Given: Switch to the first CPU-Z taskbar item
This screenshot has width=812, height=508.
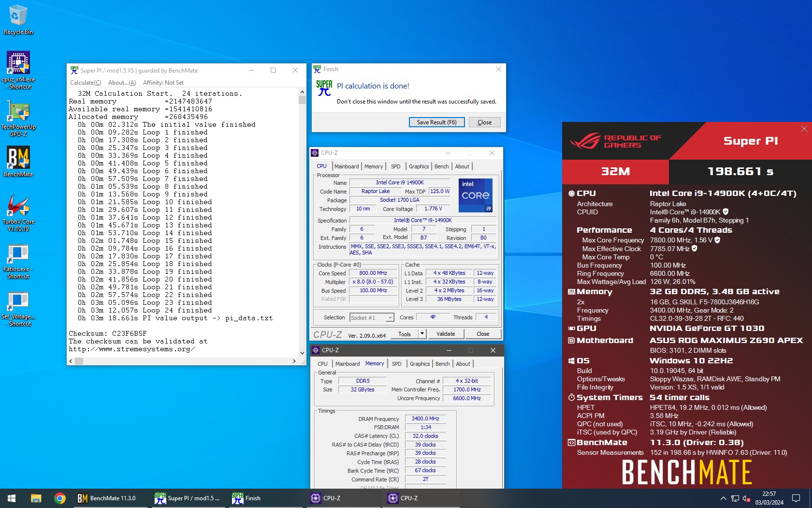Looking at the screenshot, I should tap(342, 498).
